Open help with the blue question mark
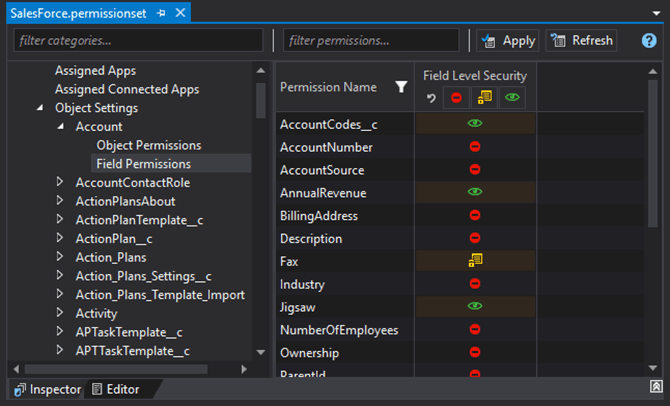 (x=649, y=41)
